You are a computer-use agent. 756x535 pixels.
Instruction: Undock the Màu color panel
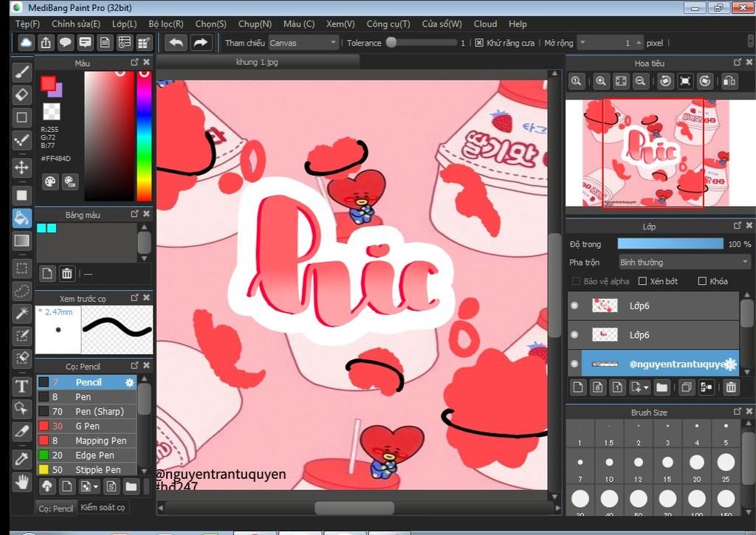coord(134,62)
